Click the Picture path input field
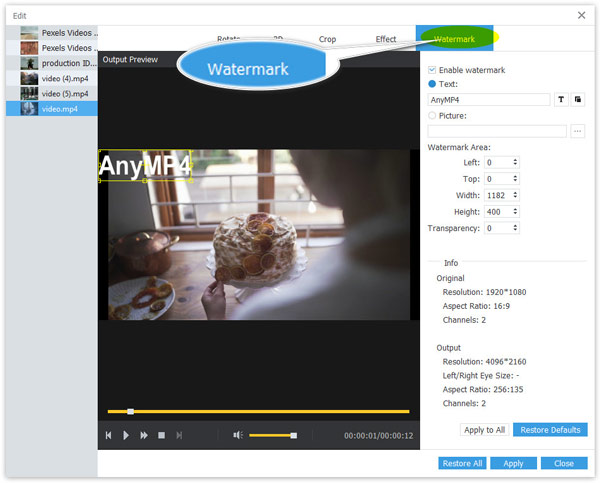The image size is (600, 483). [x=497, y=131]
